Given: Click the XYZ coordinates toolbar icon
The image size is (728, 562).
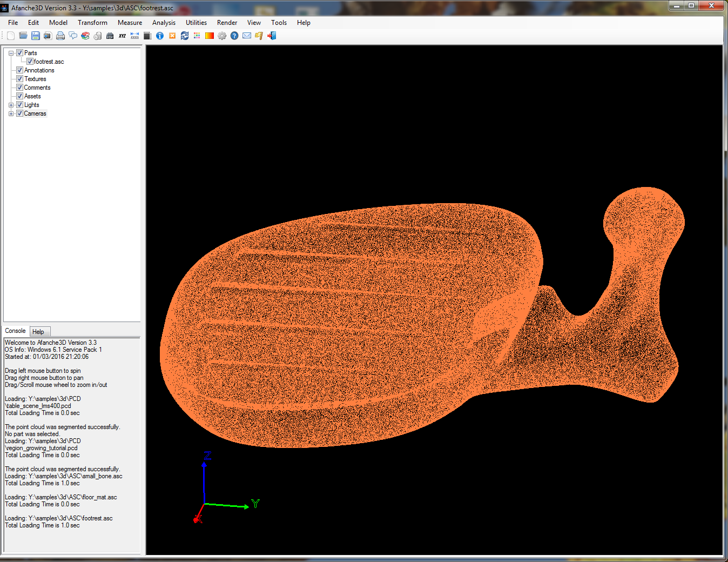Looking at the screenshot, I should point(122,36).
